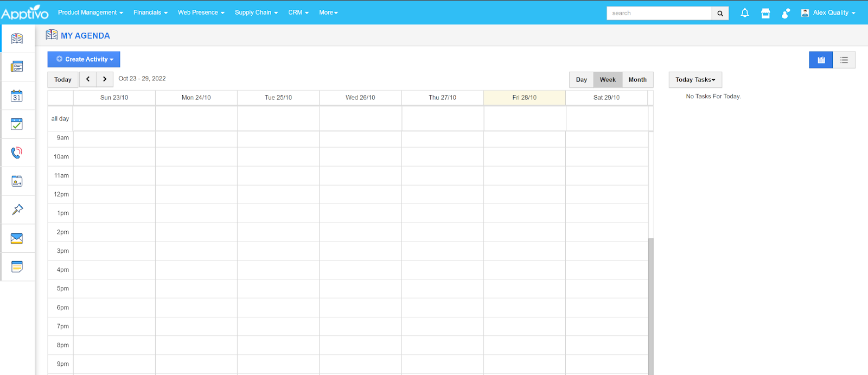This screenshot has width=868, height=375.
Task: Open Emails envelope icon in sidebar
Action: (17, 238)
